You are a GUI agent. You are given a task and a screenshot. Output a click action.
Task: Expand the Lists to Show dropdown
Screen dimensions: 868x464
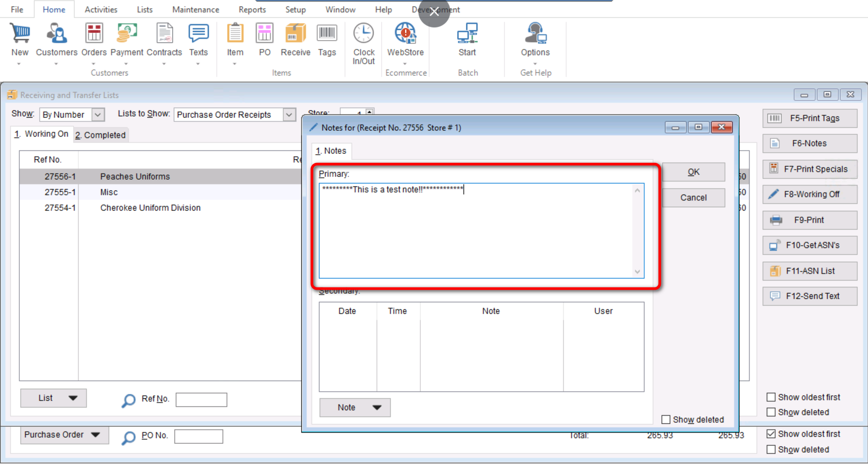(x=289, y=115)
